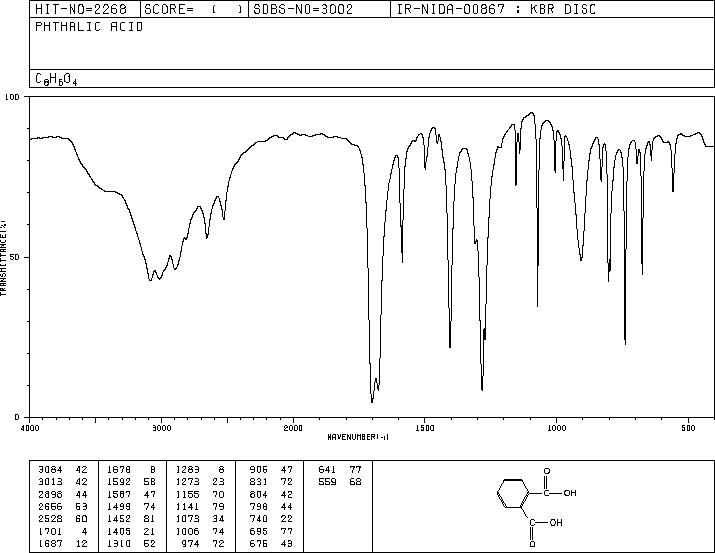715x553 pixels.
Task: Select peak table entry 3013
Action: [x=50, y=482]
